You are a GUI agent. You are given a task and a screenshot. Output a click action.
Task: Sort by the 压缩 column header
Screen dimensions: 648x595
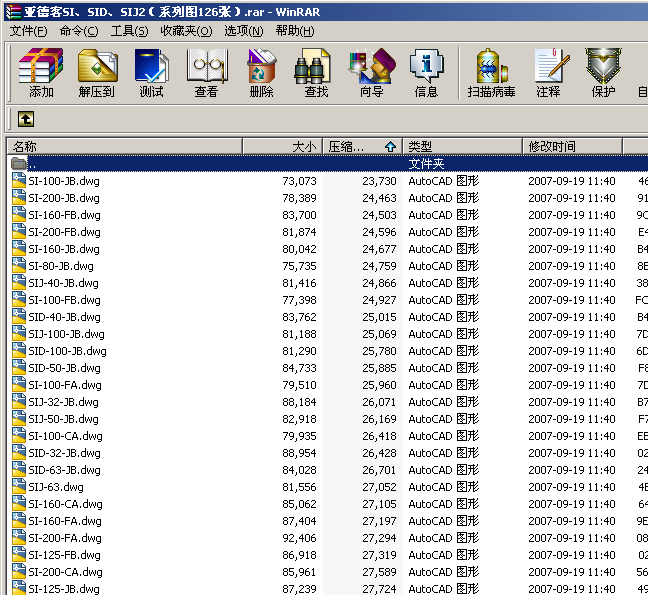[362, 146]
